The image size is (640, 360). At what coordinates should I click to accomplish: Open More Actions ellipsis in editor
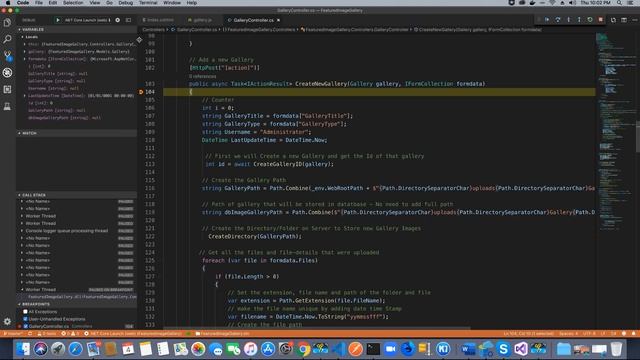(634, 20)
